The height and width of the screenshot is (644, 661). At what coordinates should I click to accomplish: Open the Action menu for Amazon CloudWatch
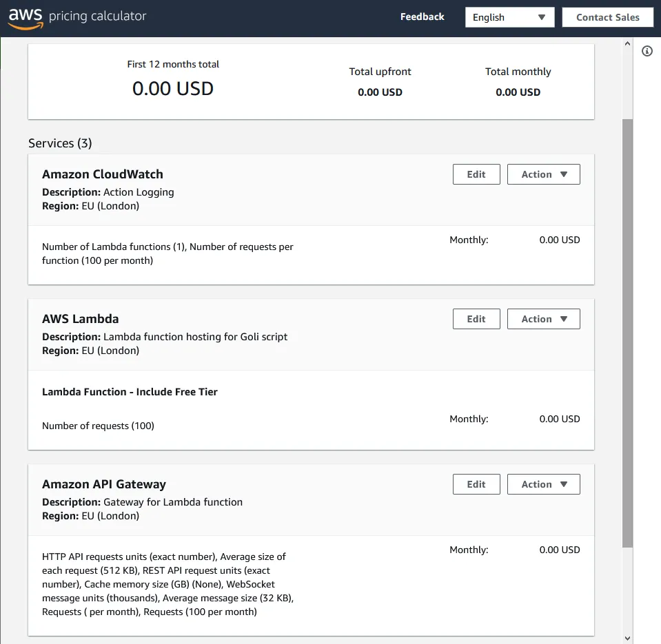(x=543, y=174)
